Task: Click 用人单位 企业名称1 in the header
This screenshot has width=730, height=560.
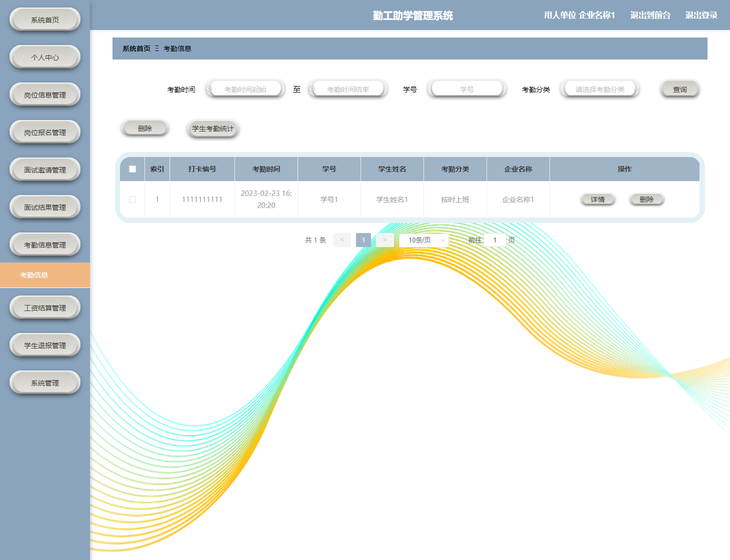Action: tap(579, 15)
